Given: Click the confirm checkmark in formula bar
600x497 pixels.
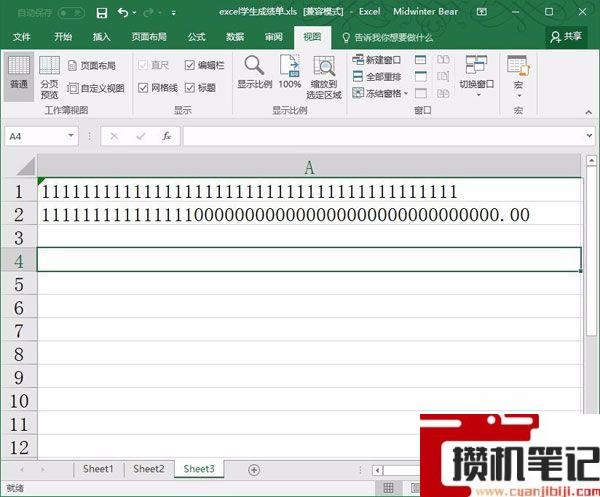Looking at the screenshot, I should click(140, 136).
